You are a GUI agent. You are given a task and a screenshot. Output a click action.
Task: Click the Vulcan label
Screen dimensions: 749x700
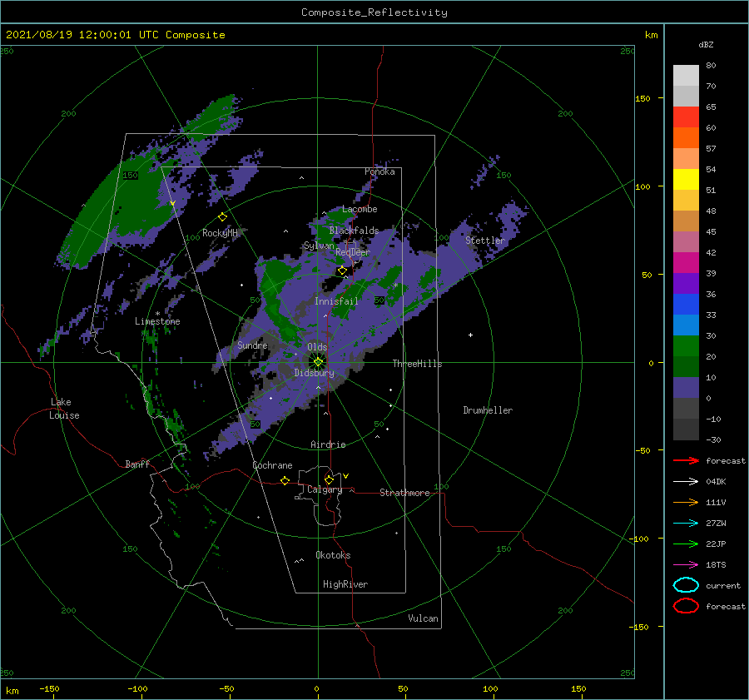coord(423,618)
